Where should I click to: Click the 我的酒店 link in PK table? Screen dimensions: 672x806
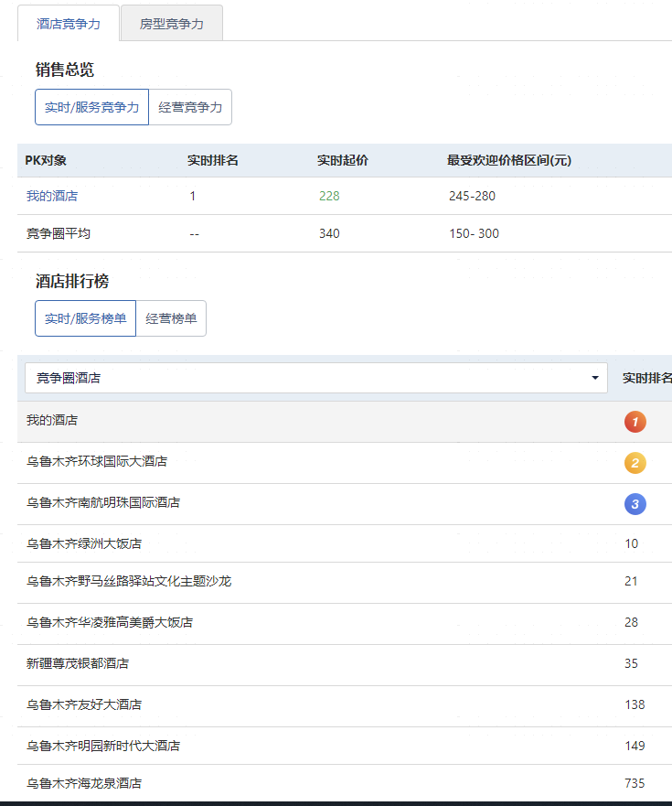click(52, 196)
